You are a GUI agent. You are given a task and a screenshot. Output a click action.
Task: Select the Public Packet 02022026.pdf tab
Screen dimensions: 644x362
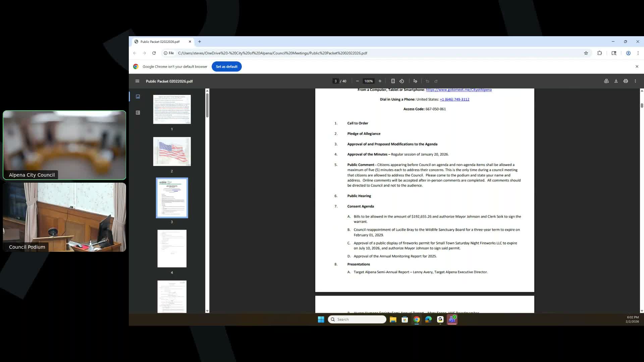[160, 42]
